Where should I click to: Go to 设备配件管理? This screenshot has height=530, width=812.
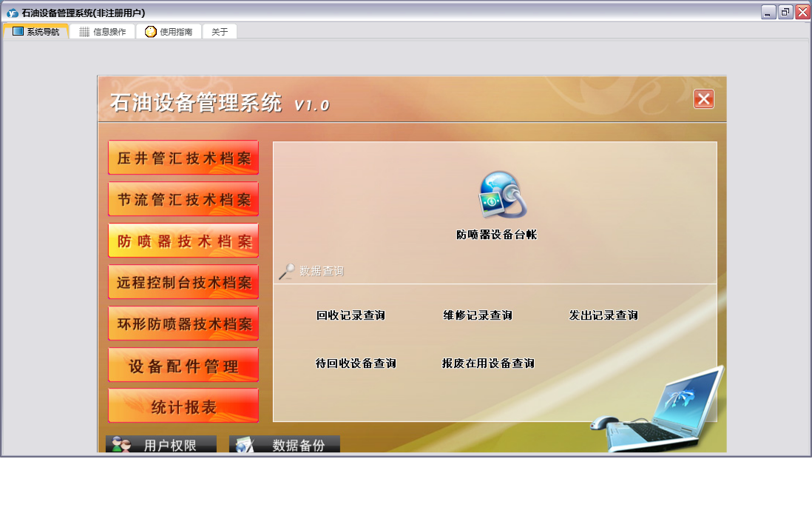point(183,365)
